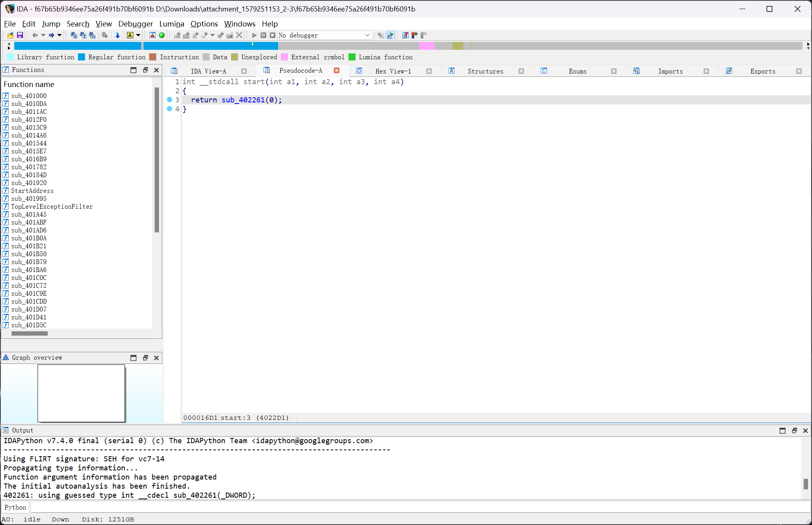Expand the dropdown next to the 'A' icon
This screenshot has height=525, width=812.
(x=138, y=35)
